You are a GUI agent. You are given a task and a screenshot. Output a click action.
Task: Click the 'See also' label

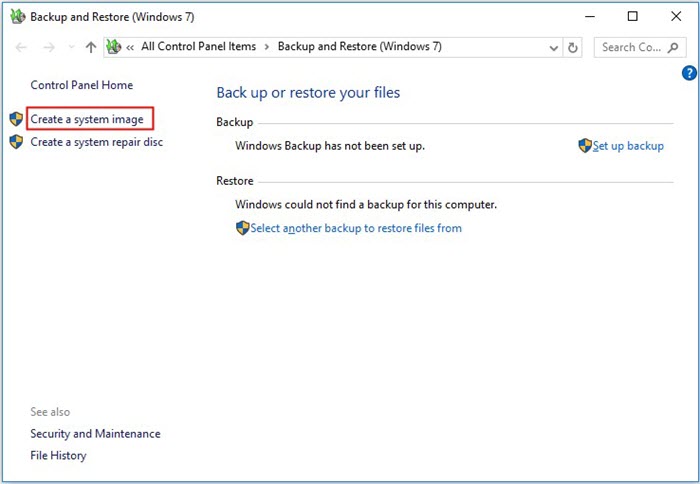click(50, 412)
